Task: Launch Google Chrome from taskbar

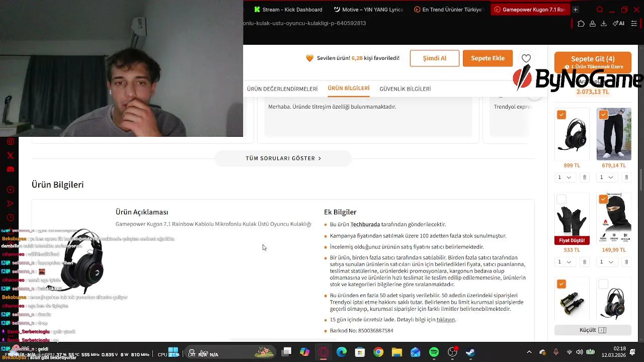Action: point(378,352)
